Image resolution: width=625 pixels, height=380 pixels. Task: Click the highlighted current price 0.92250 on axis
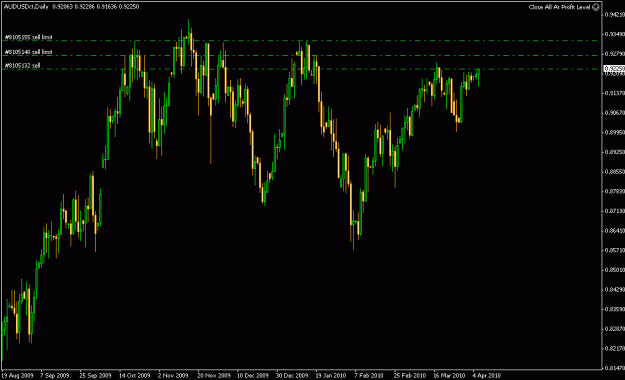[614, 69]
